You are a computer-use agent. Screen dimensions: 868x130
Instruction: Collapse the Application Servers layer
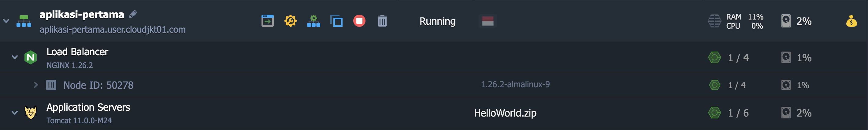(x=14, y=113)
